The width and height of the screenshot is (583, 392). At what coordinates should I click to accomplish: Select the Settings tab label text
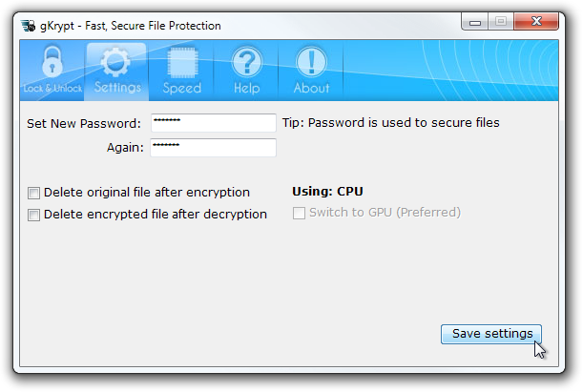(117, 88)
